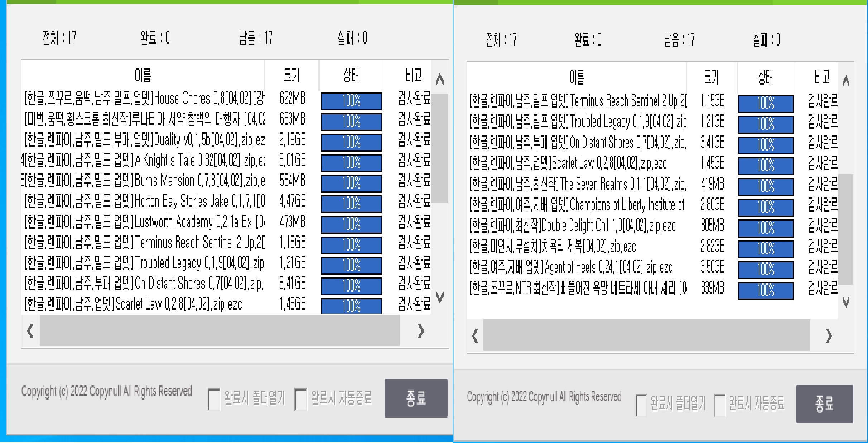The image size is (868, 443).
Task: Check 완료시 폴더열기 in right window
Action: [x=641, y=405]
